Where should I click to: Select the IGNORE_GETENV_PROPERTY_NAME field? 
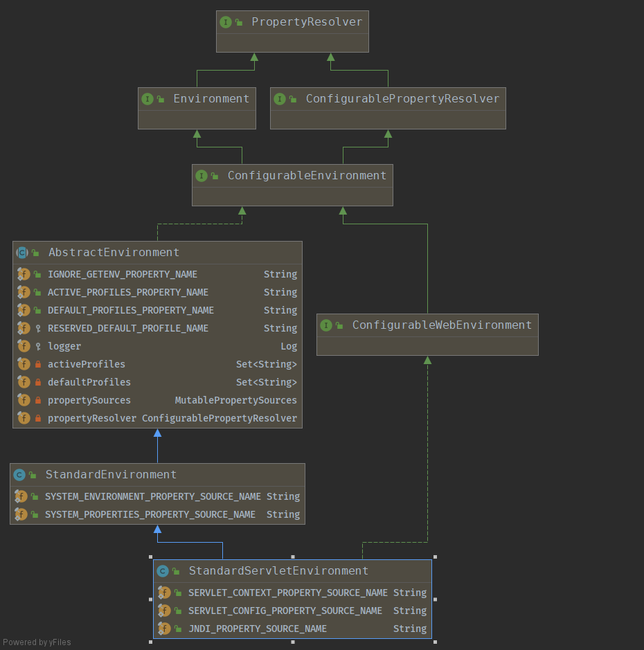(123, 274)
